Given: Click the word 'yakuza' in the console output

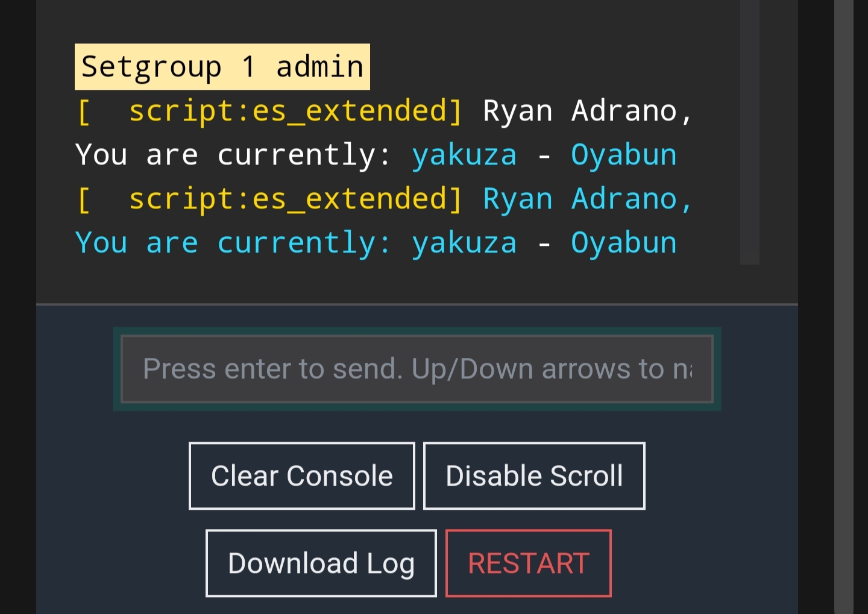Looking at the screenshot, I should click(464, 154).
